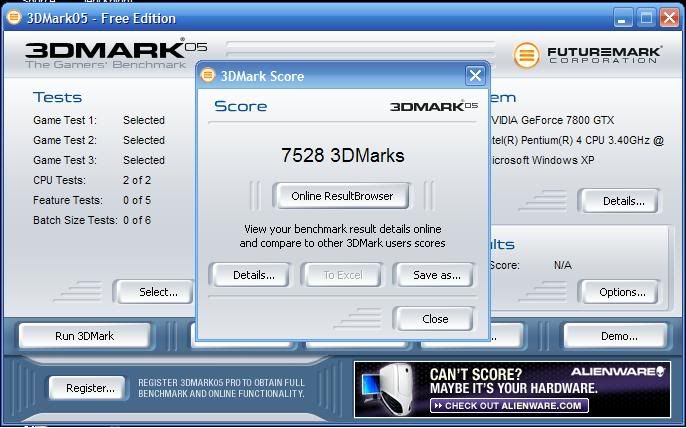Click the 7528 3DMarks score text

[x=342, y=155]
